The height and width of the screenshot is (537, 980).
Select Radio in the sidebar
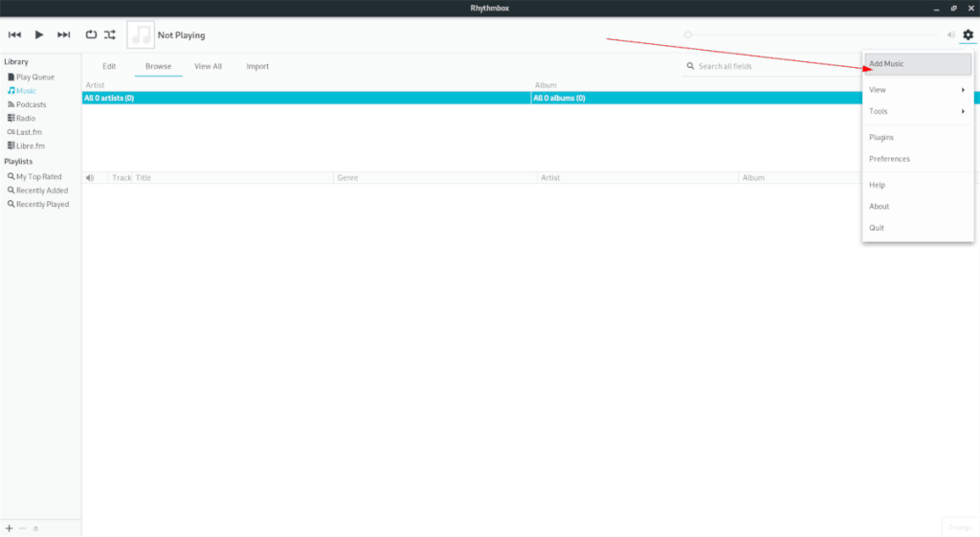click(x=26, y=119)
